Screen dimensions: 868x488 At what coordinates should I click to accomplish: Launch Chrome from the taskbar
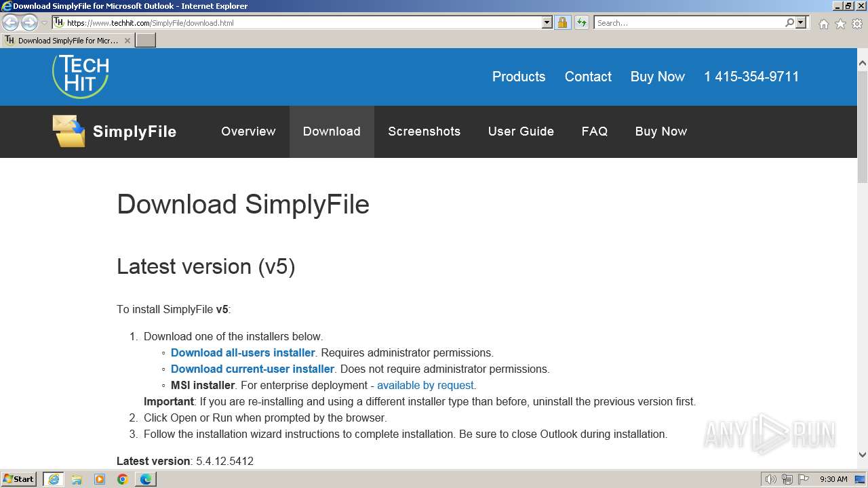click(123, 479)
